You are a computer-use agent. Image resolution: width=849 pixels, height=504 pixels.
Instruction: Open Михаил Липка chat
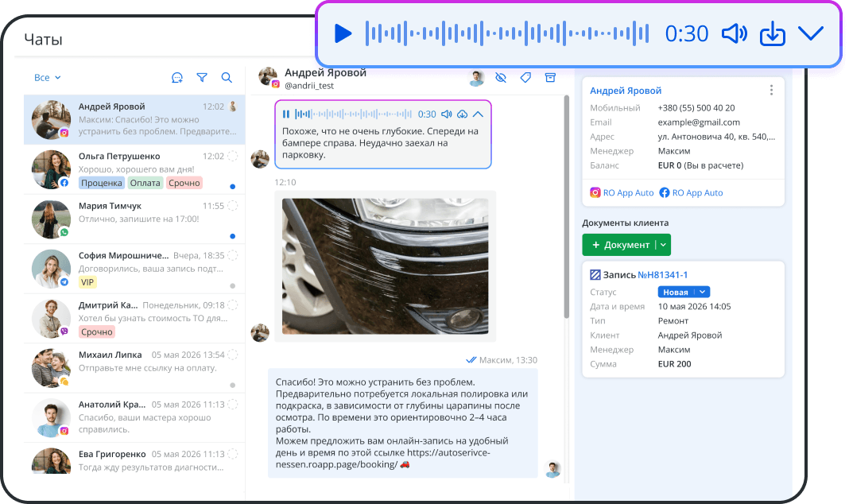(x=134, y=368)
